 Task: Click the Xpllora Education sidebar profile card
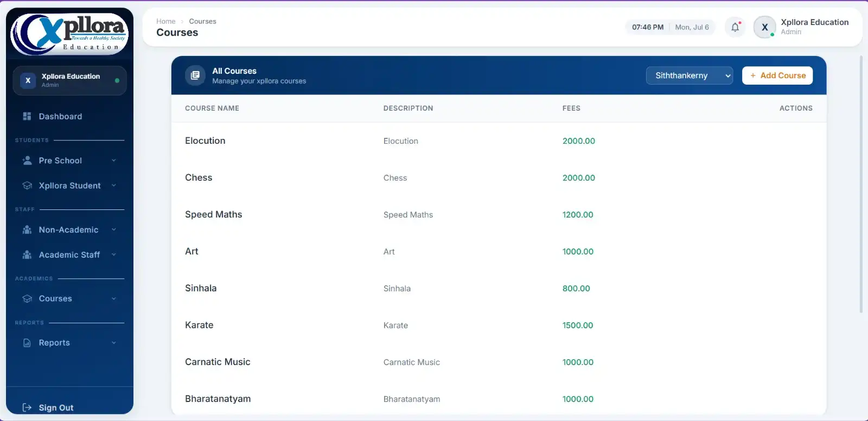69,80
